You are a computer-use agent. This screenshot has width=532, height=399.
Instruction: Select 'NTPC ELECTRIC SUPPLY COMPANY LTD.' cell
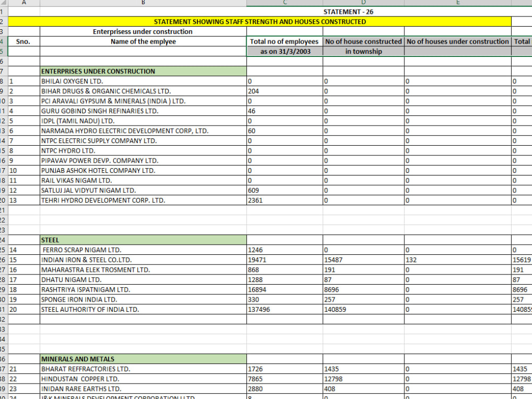click(x=143, y=140)
